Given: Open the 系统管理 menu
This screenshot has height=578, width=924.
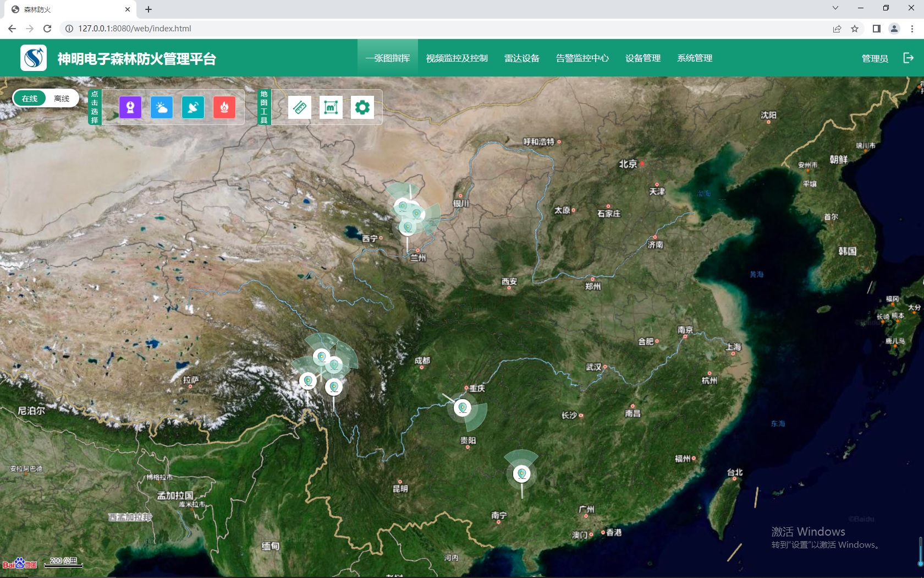Looking at the screenshot, I should pyautogui.click(x=695, y=58).
